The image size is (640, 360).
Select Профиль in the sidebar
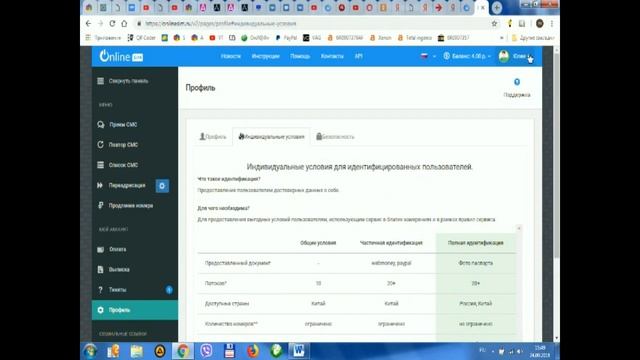[135, 310]
